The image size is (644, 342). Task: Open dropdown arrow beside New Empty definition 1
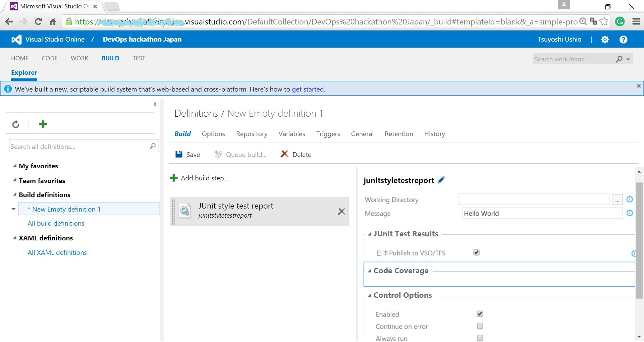coord(13,209)
